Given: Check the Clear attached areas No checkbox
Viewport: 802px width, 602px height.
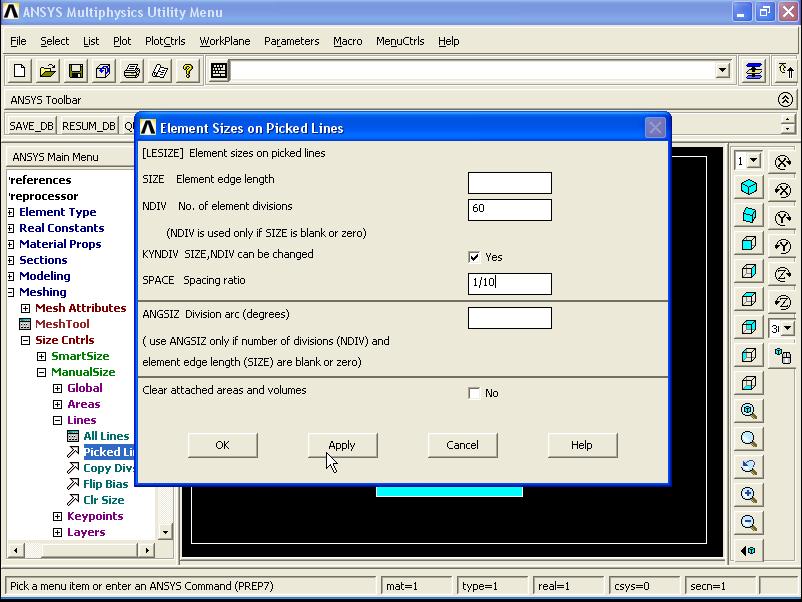Looking at the screenshot, I should [x=474, y=393].
